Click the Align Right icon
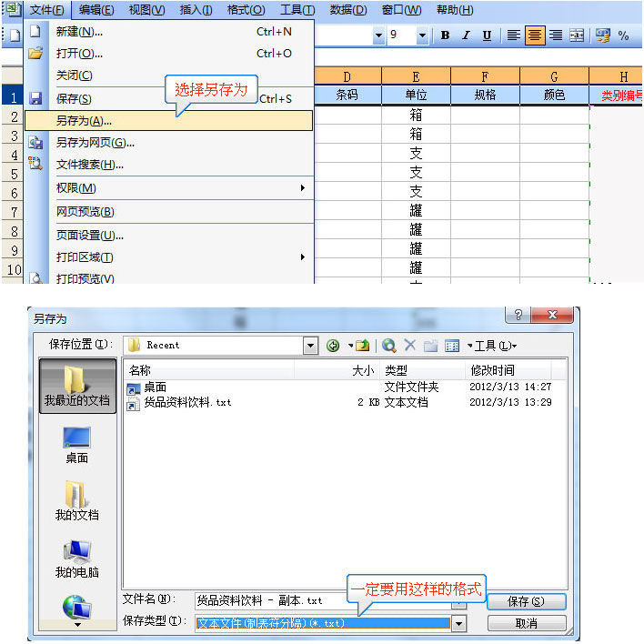The image size is (644, 644). click(x=556, y=35)
